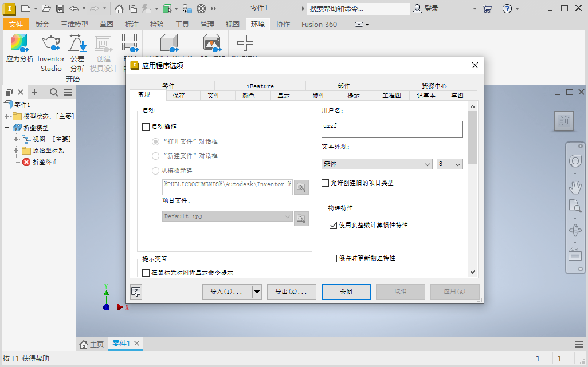Uncheck 使用负整数计算惯性特性 option

tap(334, 226)
